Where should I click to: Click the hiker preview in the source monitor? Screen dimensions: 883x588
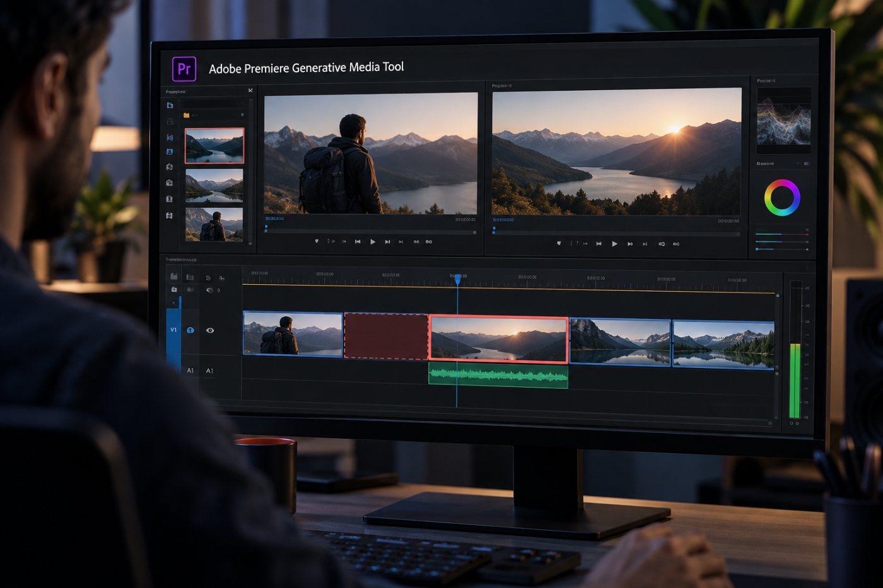tap(371, 153)
